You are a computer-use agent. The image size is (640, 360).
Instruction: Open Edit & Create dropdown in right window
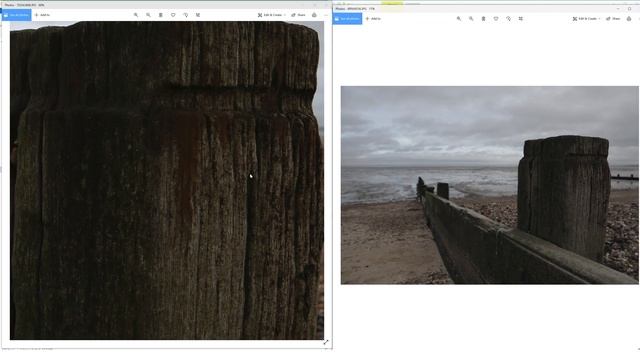coord(587,19)
